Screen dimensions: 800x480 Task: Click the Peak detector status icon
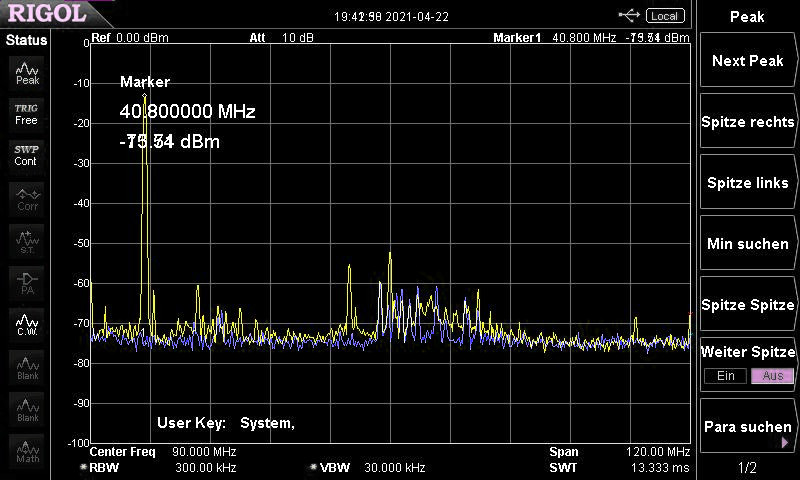27,73
